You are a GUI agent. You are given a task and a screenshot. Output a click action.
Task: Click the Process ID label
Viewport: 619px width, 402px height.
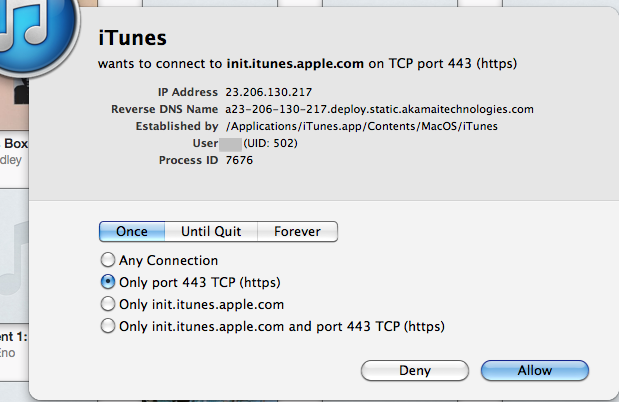[188, 160]
